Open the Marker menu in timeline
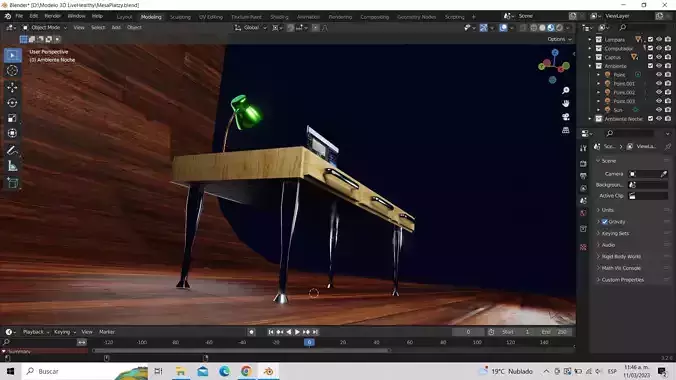This screenshot has width=676, height=380. (x=107, y=332)
